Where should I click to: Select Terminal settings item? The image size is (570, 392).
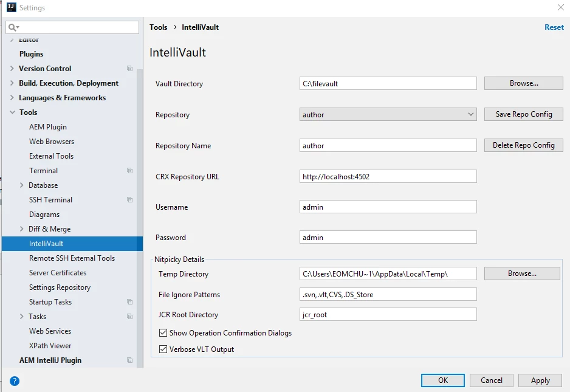pyautogui.click(x=43, y=171)
